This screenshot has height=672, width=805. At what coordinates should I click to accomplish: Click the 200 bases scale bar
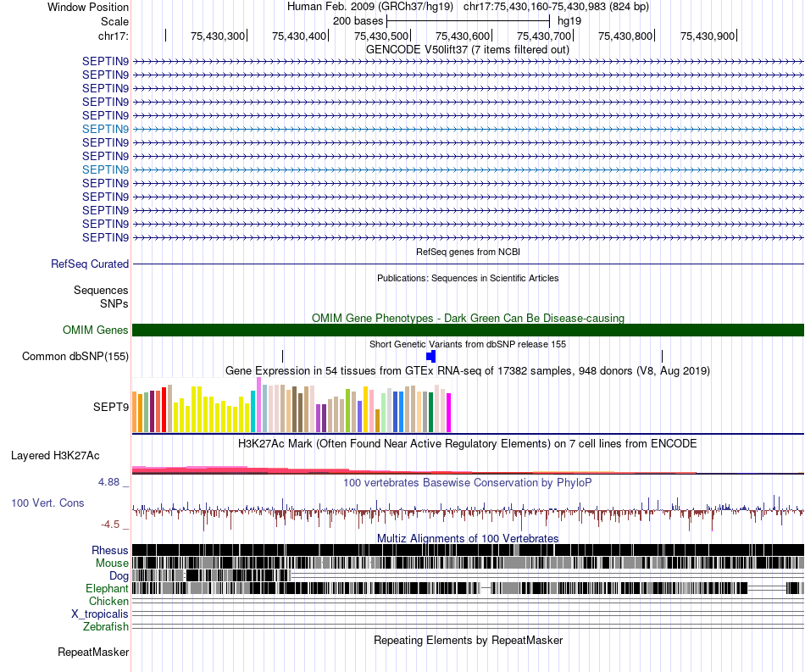pos(468,21)
